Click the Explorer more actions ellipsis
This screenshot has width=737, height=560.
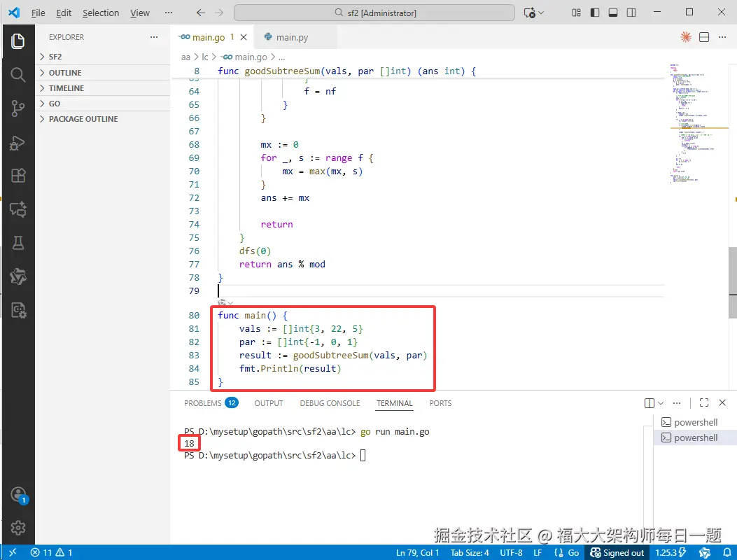click(x=154, y=37)
